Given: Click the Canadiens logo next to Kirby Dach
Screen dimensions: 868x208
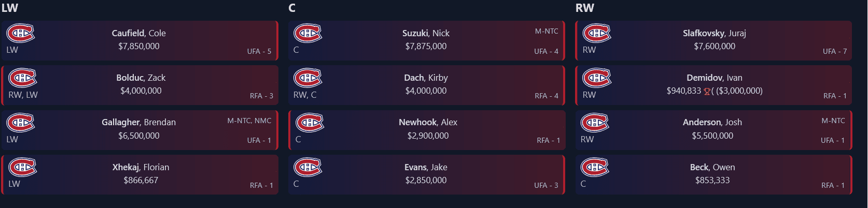Looking at the screenshot, I should (x=307, y=78).
